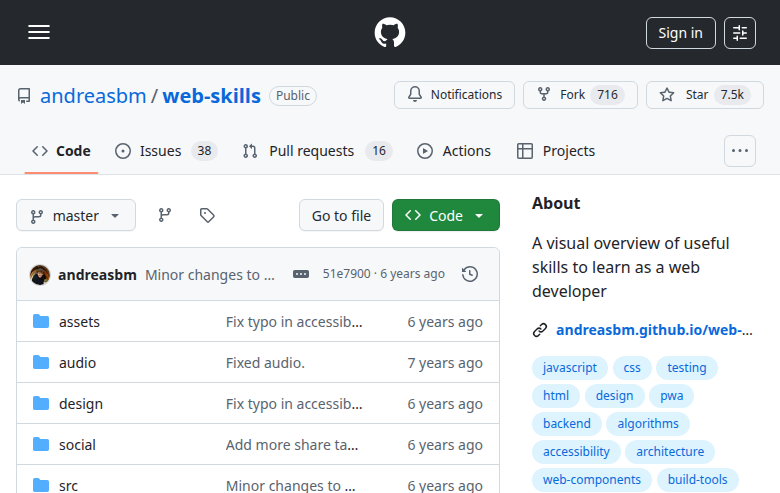Open the appearance settings sliders icon

[x=740, y=33]
